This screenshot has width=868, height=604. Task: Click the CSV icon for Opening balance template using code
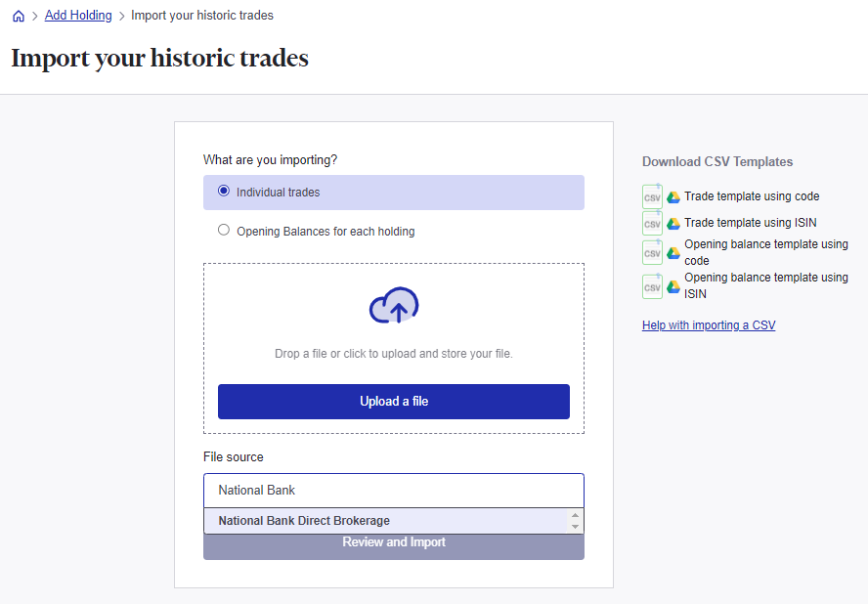tap(652, 252)
